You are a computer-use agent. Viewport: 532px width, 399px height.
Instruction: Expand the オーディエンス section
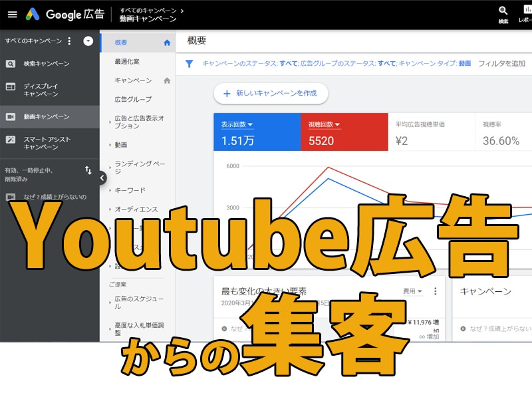136,209
